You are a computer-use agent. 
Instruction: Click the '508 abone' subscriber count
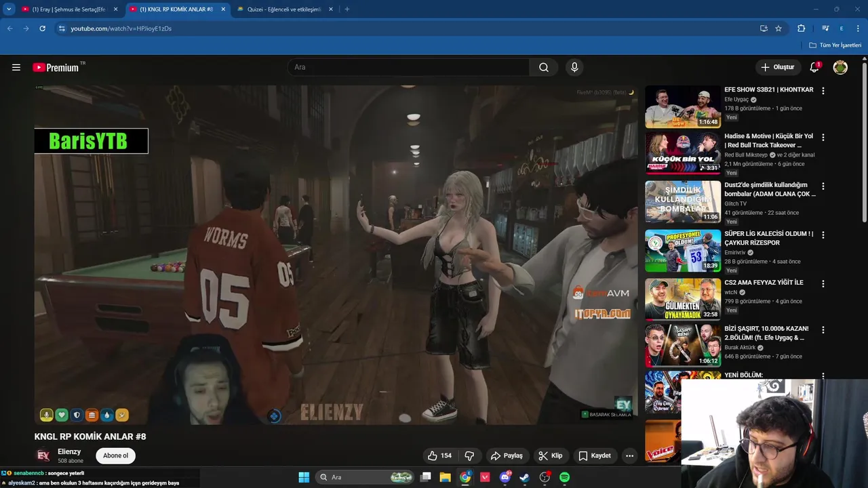[x=71, y=461]
